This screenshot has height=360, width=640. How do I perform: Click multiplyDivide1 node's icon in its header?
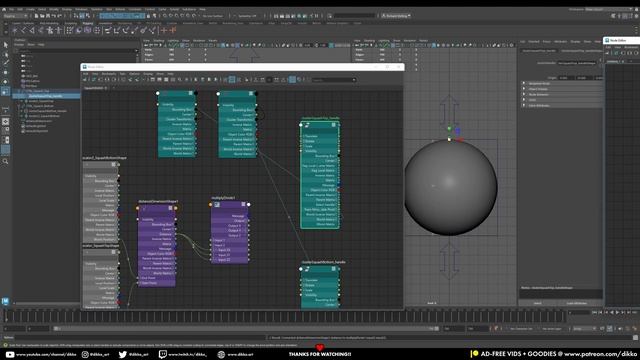tap(217, 204)
